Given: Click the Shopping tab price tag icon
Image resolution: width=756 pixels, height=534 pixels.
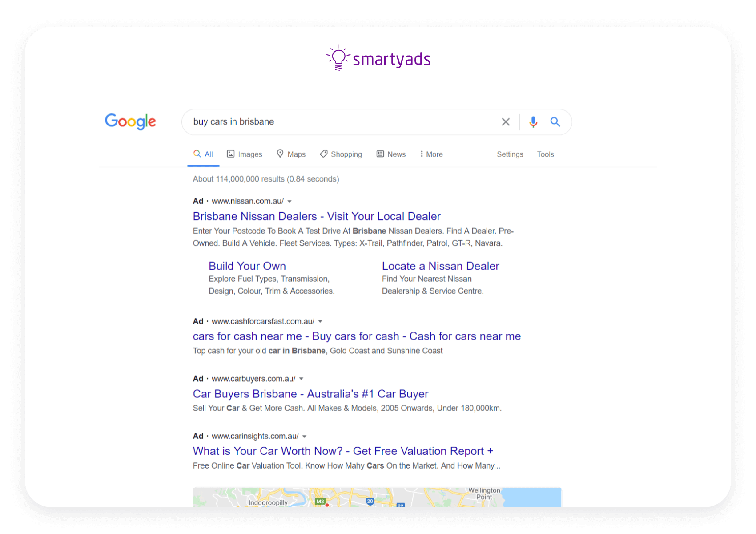Looking at the screenshot, I should pos(324,154).
